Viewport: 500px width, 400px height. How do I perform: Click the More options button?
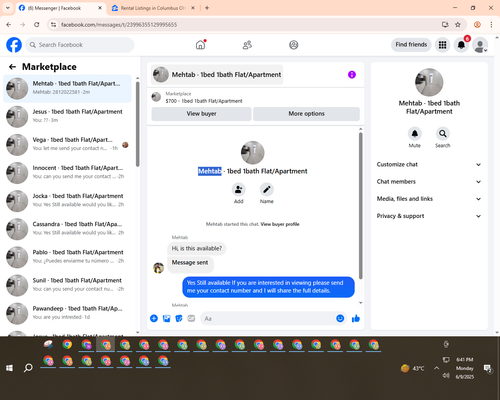306,114
